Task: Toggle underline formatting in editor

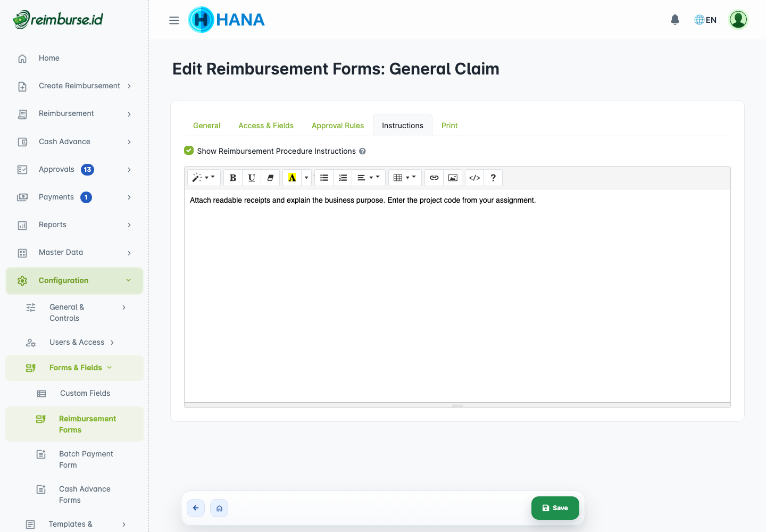Action: tap(252, 178)
